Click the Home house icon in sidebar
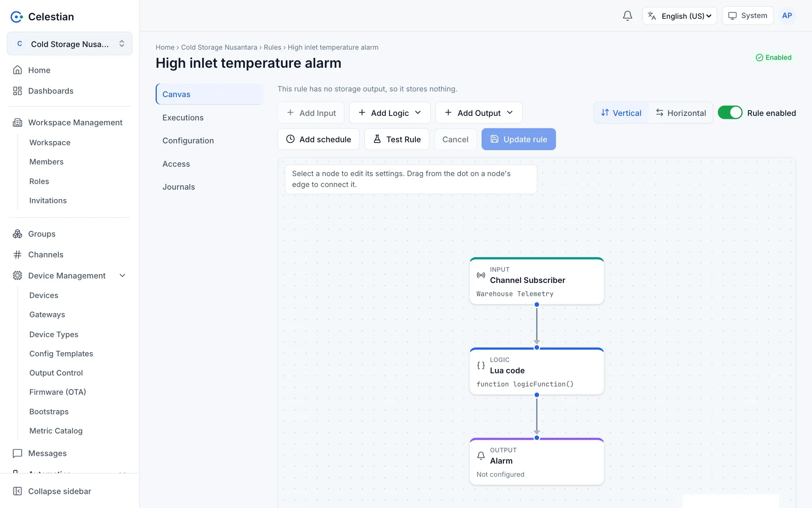Viewport: 812px width, 508px height. pyautogui.click(x=17, y=70)
